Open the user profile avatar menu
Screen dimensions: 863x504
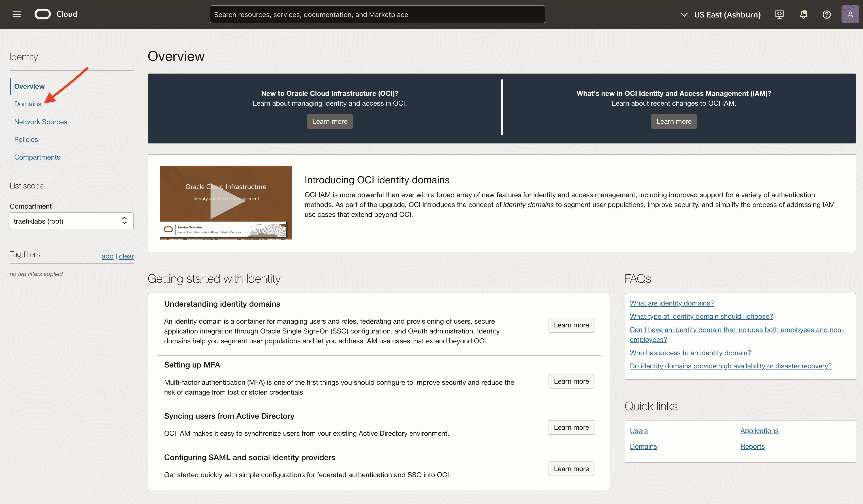point(850,14)
